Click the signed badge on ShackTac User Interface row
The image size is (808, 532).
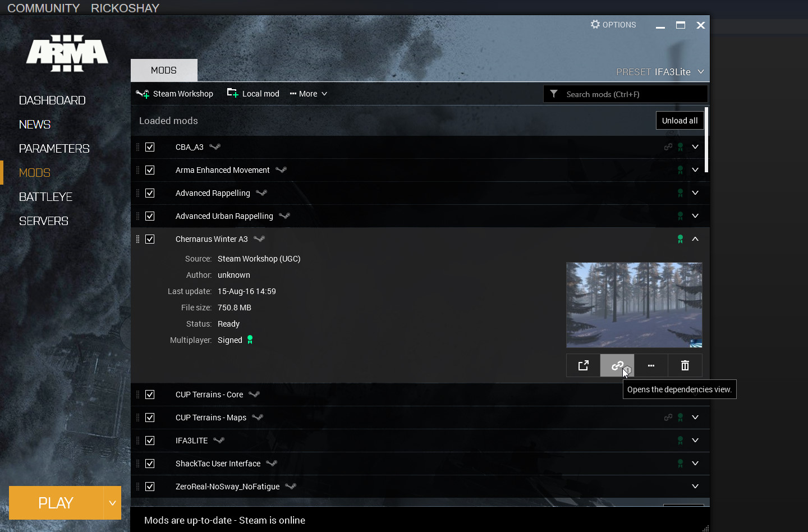click(680, 464)
